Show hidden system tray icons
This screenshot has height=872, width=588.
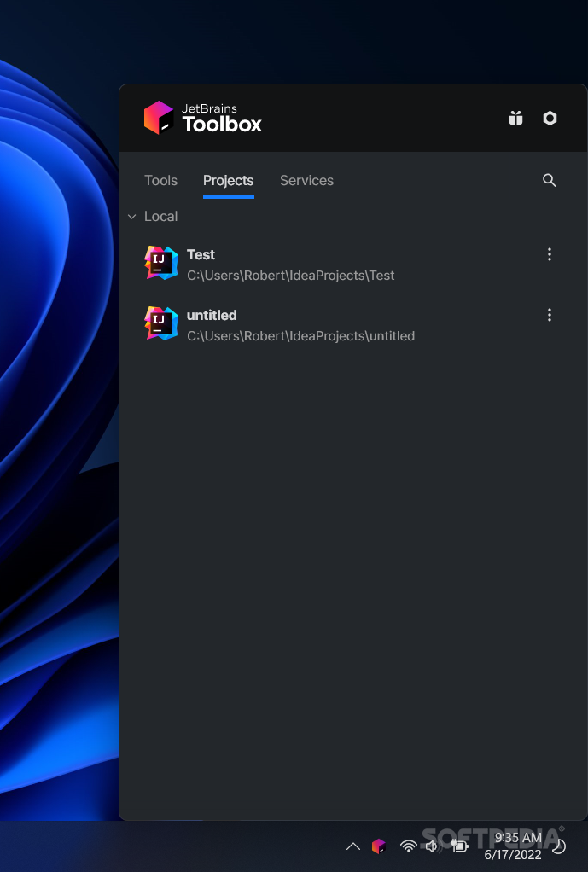pos(352,846)
